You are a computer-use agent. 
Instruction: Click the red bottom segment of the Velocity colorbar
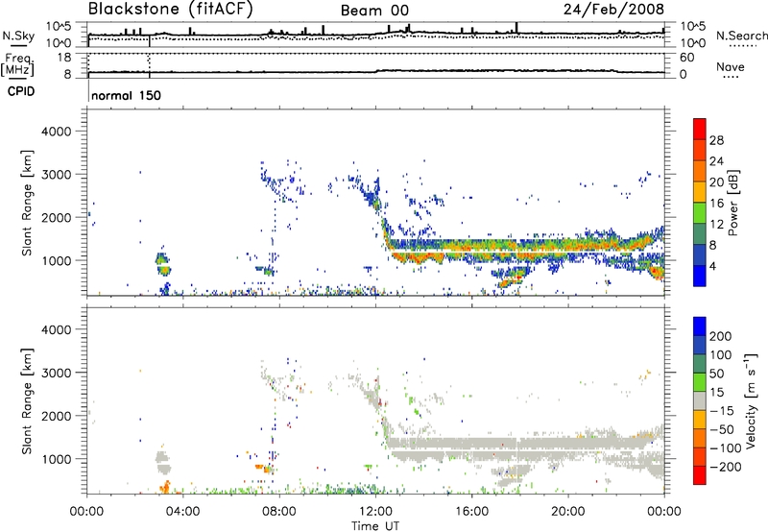point(700,475)
